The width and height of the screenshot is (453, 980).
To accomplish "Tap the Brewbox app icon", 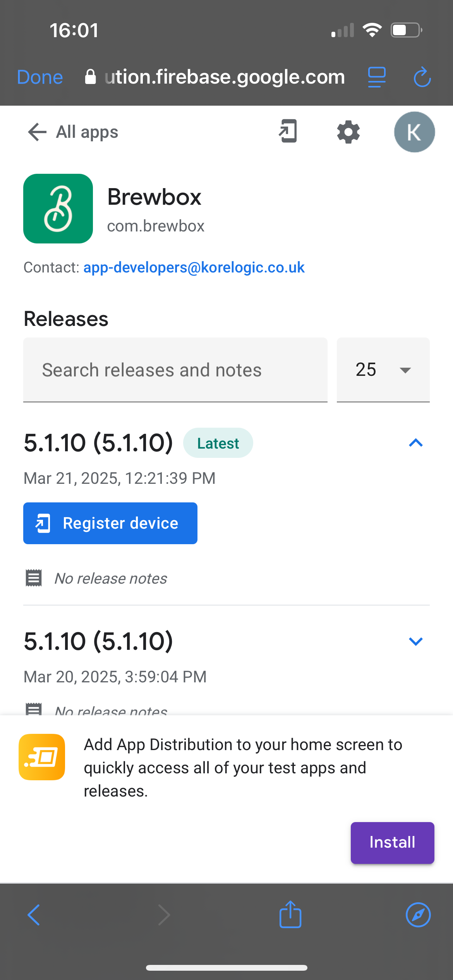I will [x=58, y=209].
